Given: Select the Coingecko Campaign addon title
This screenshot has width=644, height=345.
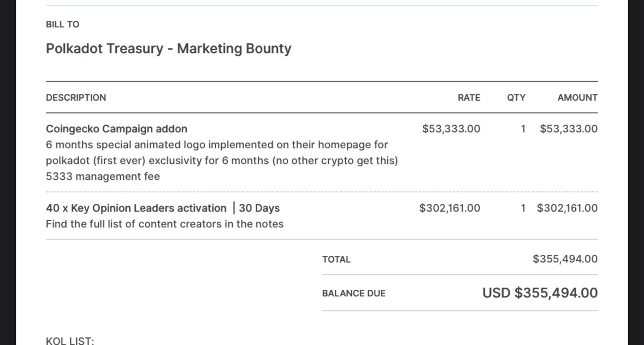Looking at the screenshot, I should (x=116, y=129).
